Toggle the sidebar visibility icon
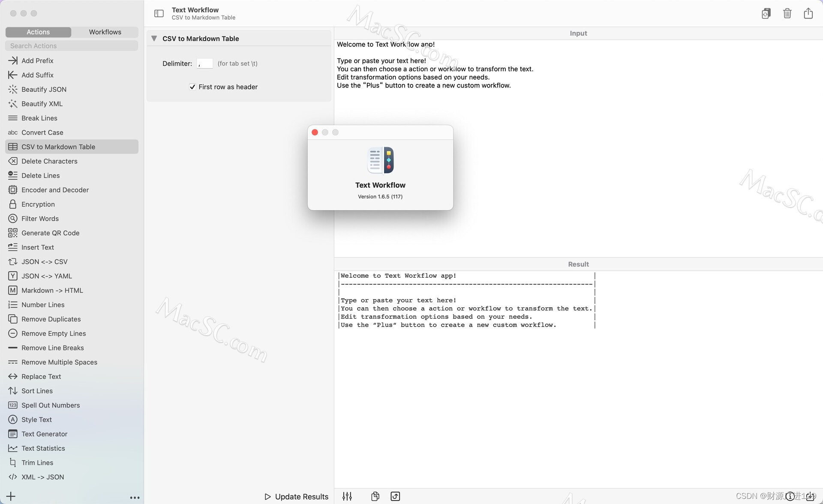The image size is (823, 504). (x=159, y=13)
